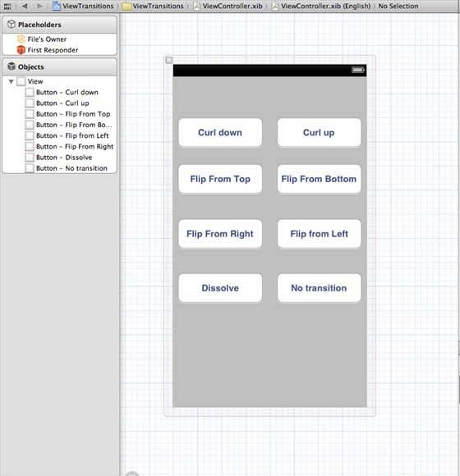Go back with the left arrow
Screen dimensions: 460x476
[x=25, y=6]
